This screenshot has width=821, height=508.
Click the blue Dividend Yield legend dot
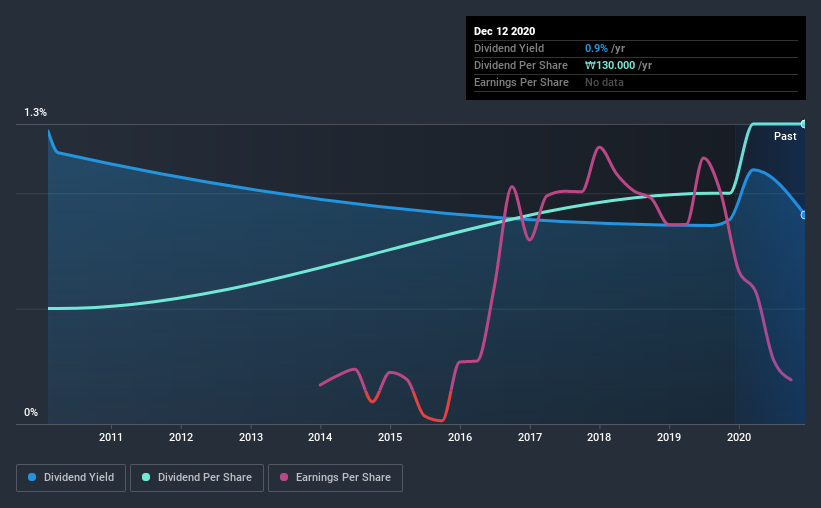coord(32,477)
